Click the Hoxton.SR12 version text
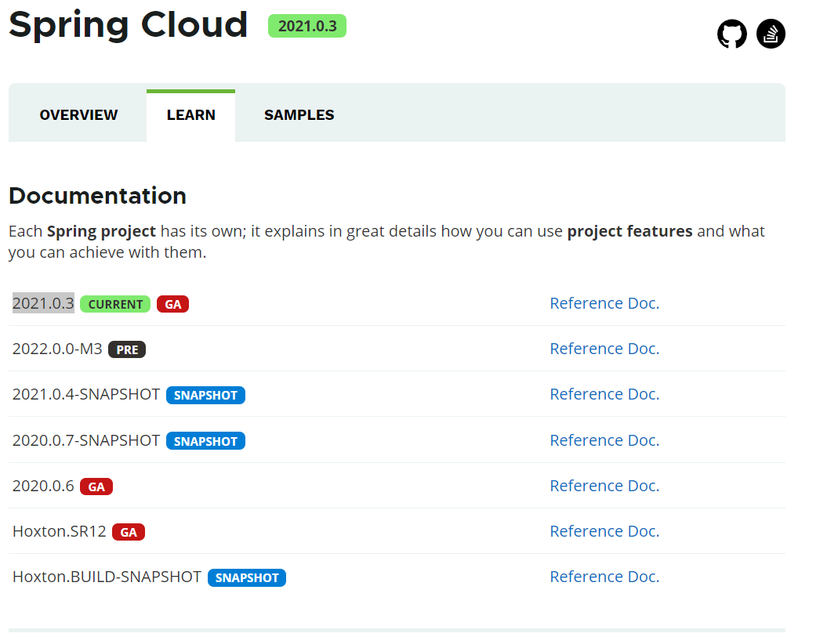838x644 pixels. (x=60, y=531)
